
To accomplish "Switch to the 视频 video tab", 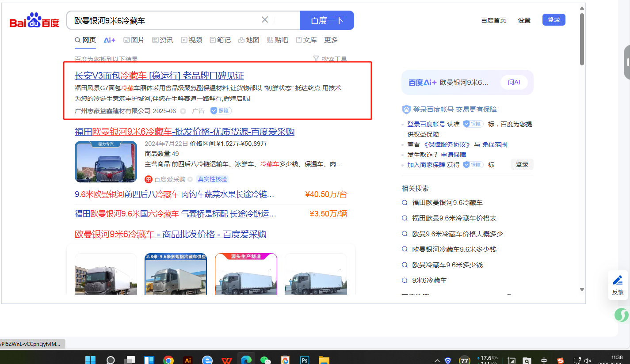I will coord(191,40).
